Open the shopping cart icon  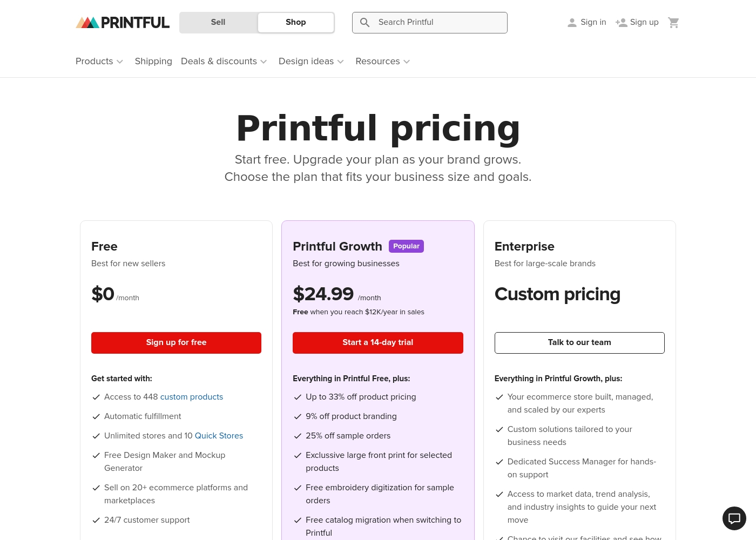(673, 23)
